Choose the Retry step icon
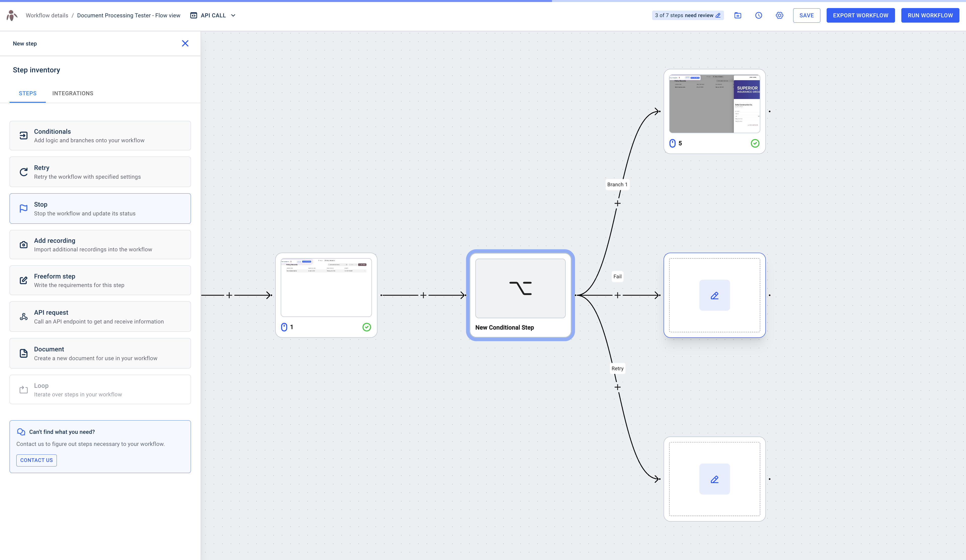 [x=23, y=172]
